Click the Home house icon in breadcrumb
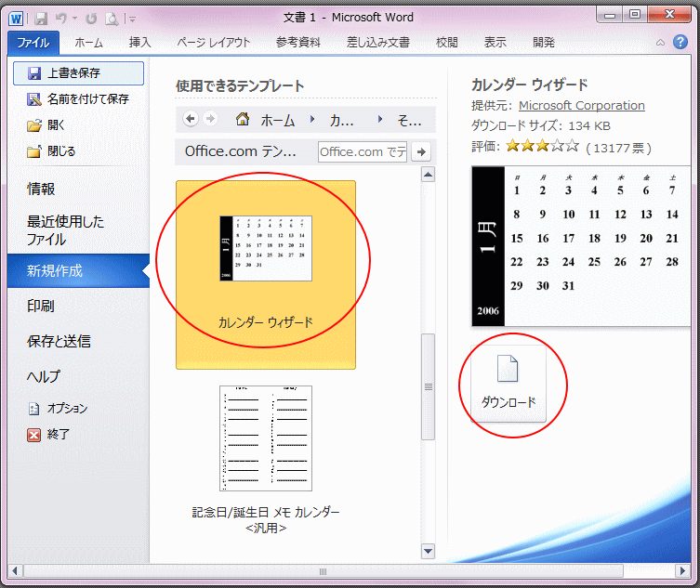The width and height of the screenshot is (700, 588). click(x=243, y=119)
